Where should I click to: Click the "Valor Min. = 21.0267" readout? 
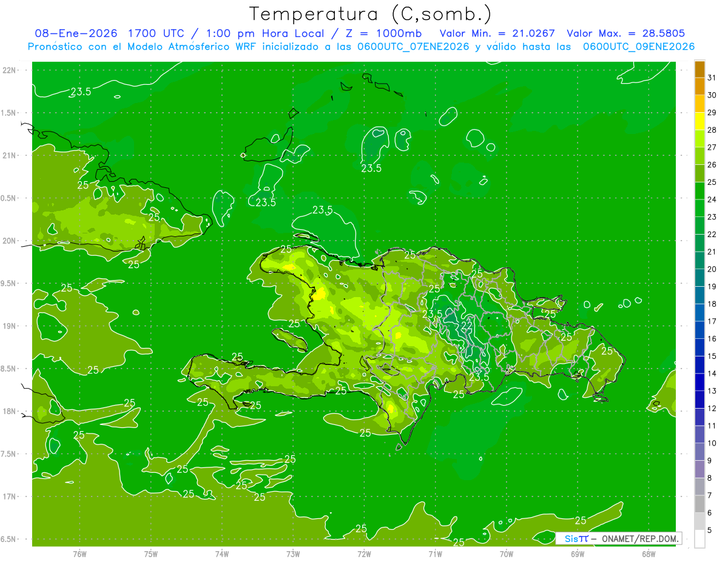pos(497,34)
